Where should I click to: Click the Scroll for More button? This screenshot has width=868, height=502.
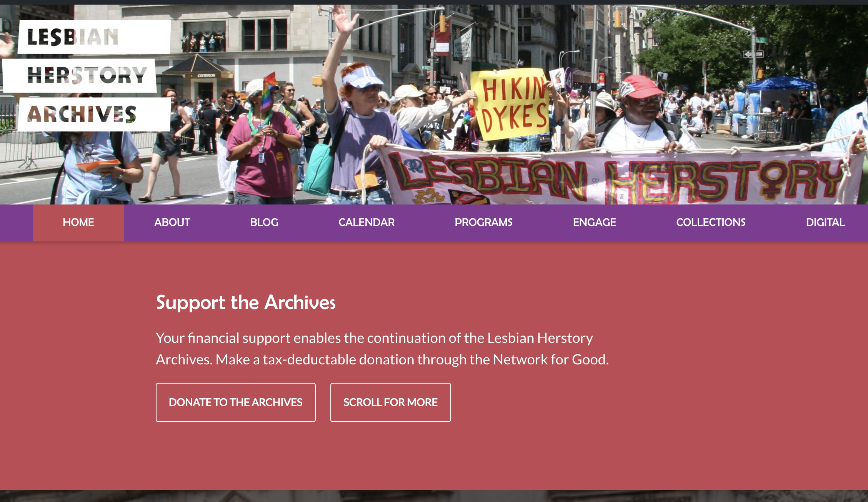coord(390,402)
